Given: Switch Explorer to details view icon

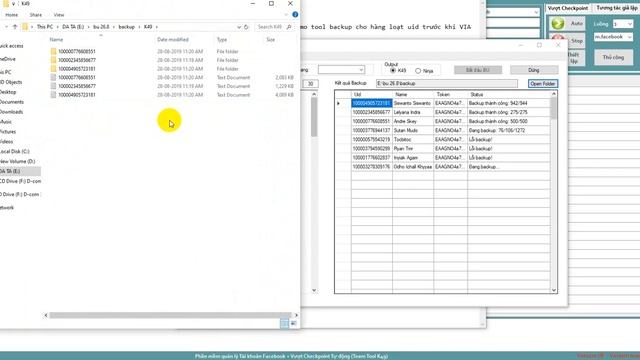Looking at the screenshot, I should [284, 323].
